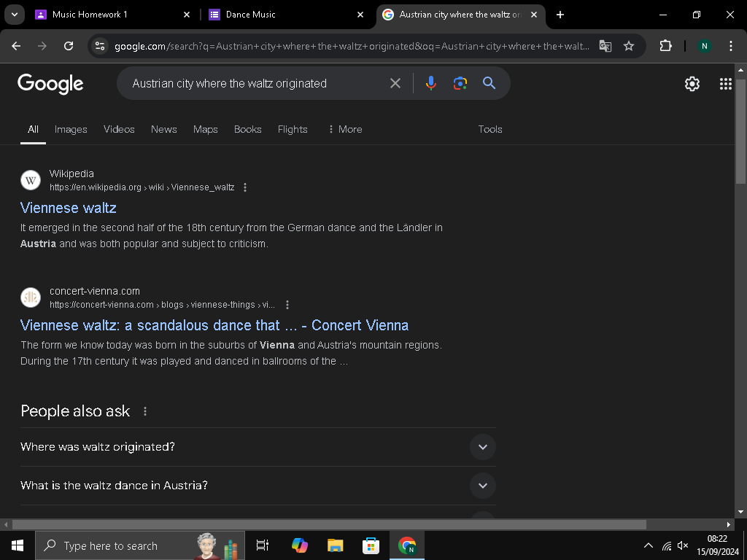Click the forward navigation arrow
Viewport: 747px width, 560px height.
coord(42,46)
